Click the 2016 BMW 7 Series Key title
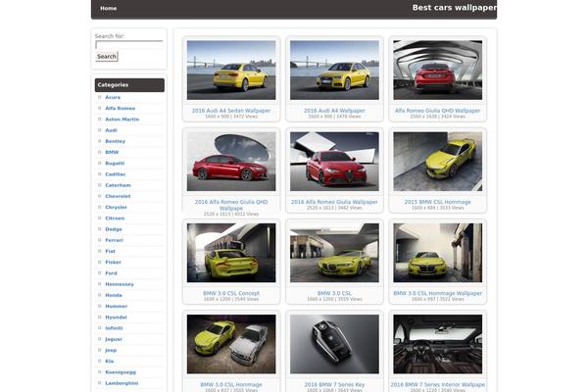This screenshot has height=392, width=588. (x=334, y=384)
